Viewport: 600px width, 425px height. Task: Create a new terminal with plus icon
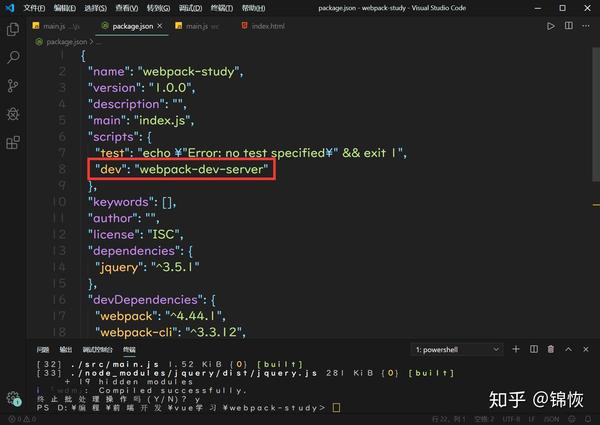click(x=516, y=349)
